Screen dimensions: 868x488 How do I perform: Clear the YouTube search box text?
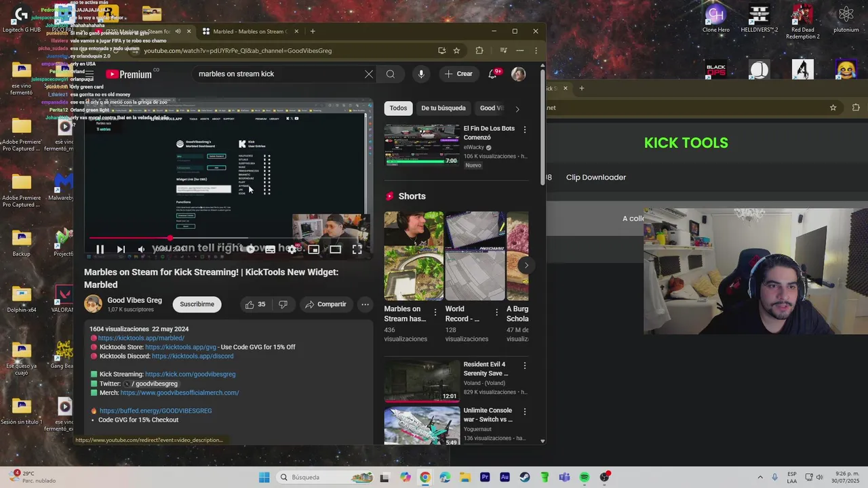369,74
